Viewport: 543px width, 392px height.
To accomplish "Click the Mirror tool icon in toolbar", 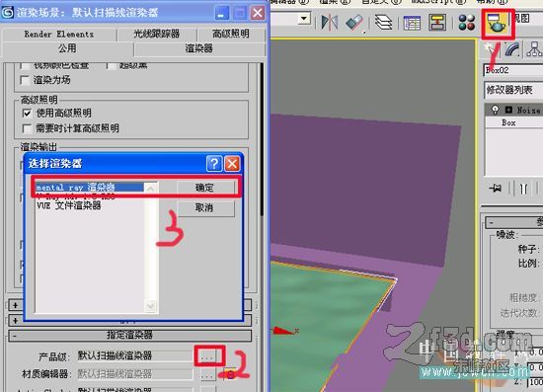I will pyautogui.click(x=329, y=23).
